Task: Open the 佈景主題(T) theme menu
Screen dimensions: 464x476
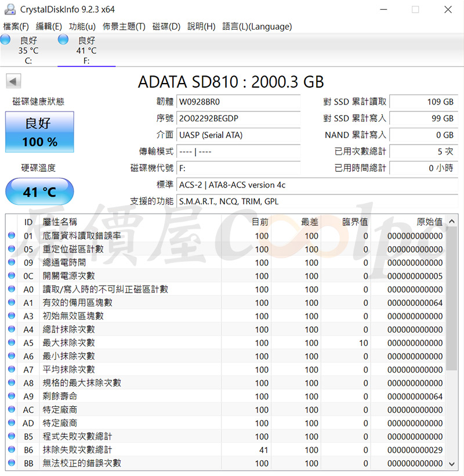Action: pos(124,26)
